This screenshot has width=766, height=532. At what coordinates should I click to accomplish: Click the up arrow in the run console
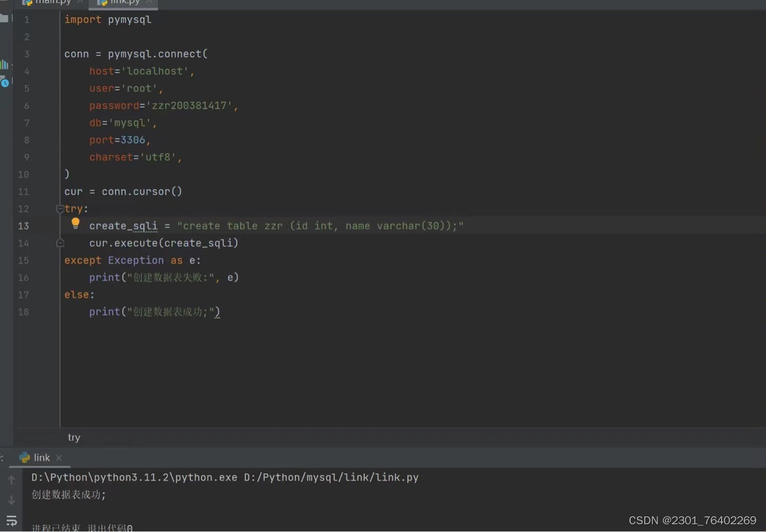click(x=11, y=480)
